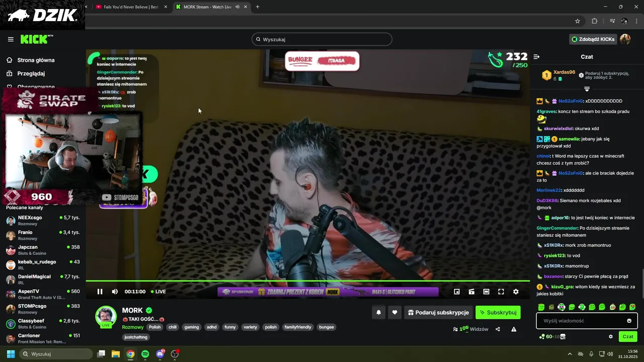The height and width of the screenshot is (362, 644).
Task: Click the Zdobądź KICKs button
Action: (x=593, y=39)
